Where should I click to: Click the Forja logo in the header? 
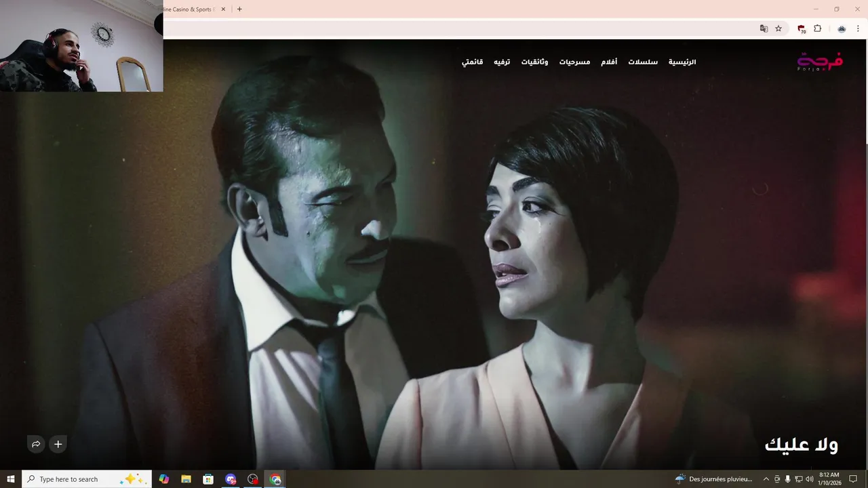(820, 62)
